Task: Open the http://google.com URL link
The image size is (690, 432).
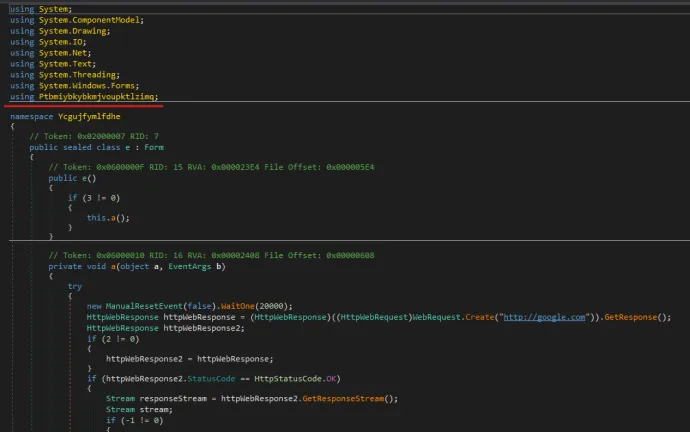Action: [544, 317]
